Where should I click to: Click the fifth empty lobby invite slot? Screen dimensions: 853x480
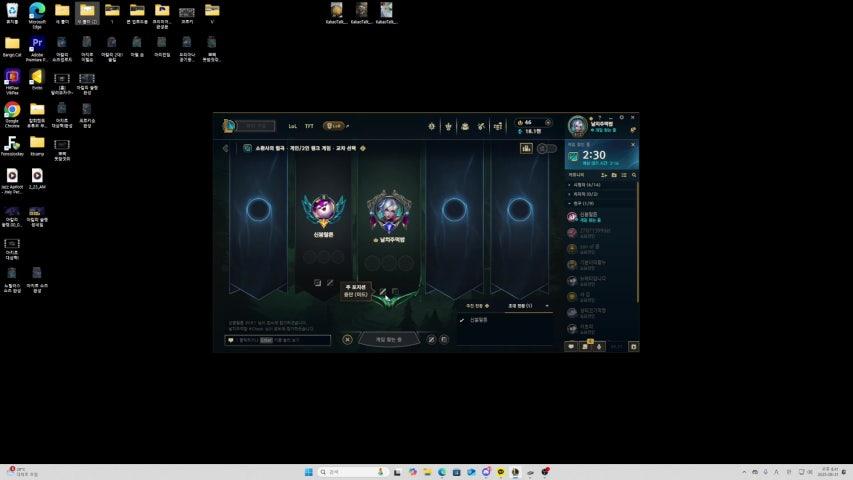(520, 210)
